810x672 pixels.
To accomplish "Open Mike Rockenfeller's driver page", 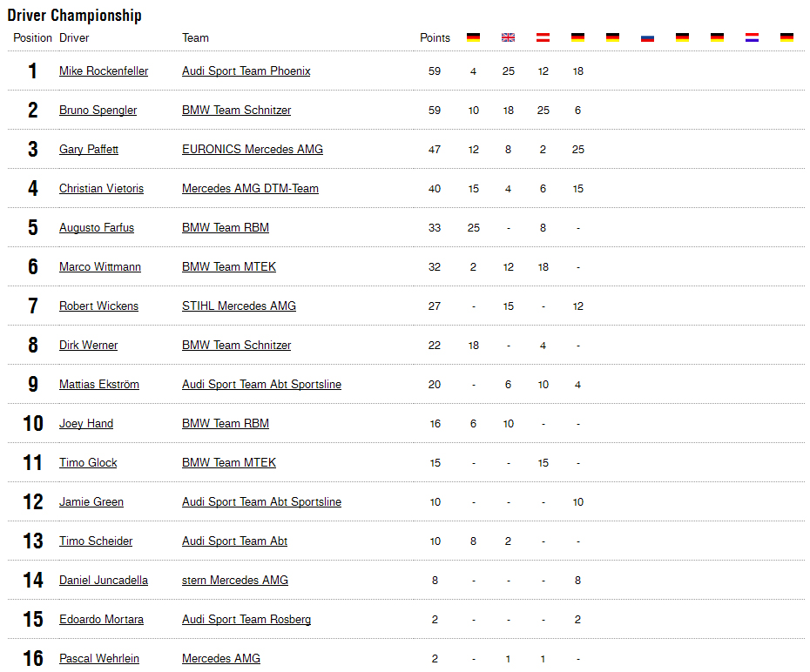I will [104, 71].
